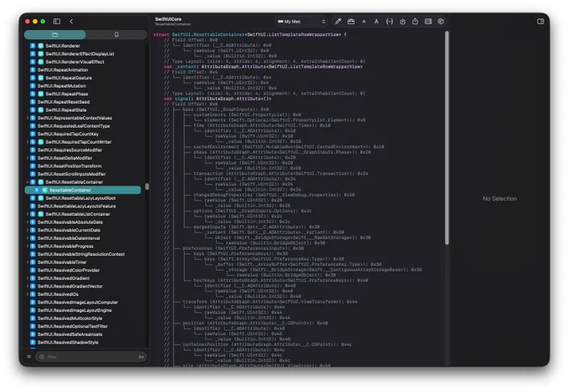Expand SwiftUI.ResettableListContainer
The width and height of the screenshot is (569, 392).
pos(28,214)
